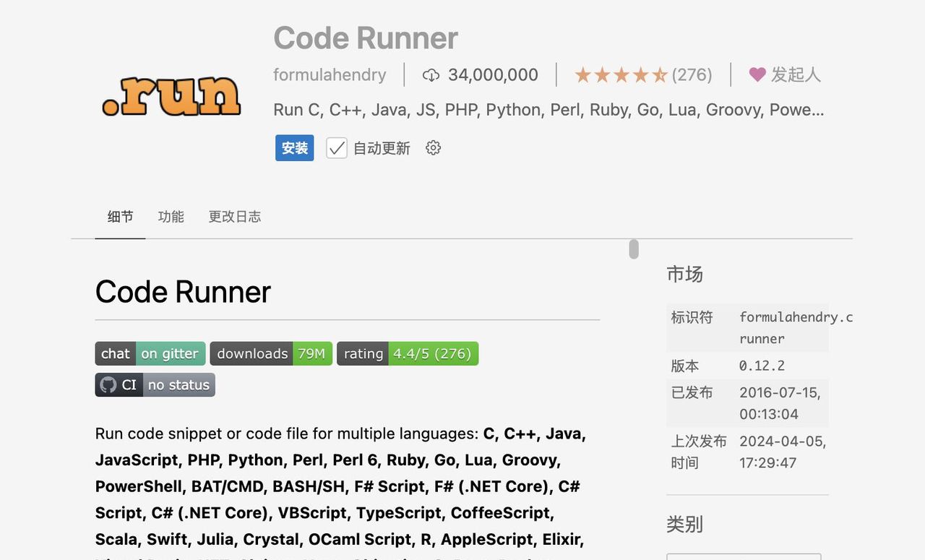
Task: Open the extension settings gear icon
Action: tap(432, 147)
